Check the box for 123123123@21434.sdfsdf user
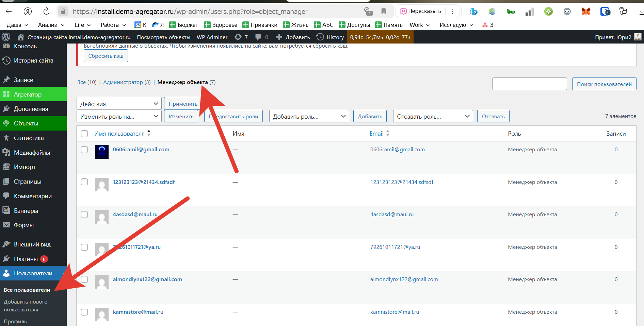 (x=84, y=182)
